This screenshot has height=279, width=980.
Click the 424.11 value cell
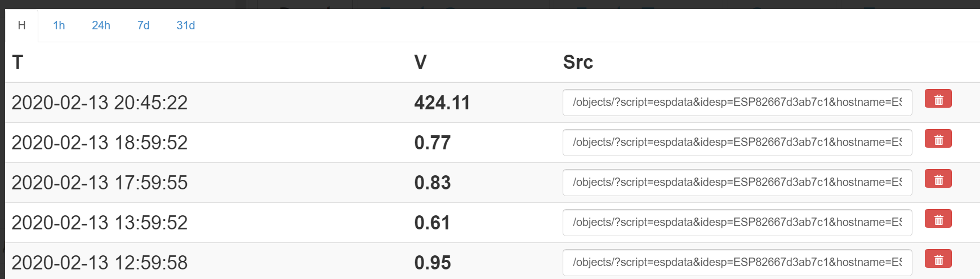[442, 103]
